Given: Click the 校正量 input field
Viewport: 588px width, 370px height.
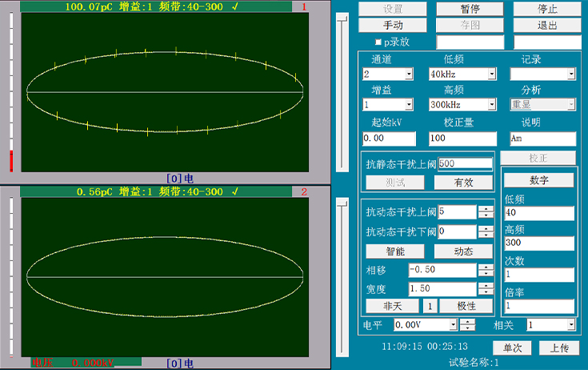Looking at the screenshot, I should point(462,138).
